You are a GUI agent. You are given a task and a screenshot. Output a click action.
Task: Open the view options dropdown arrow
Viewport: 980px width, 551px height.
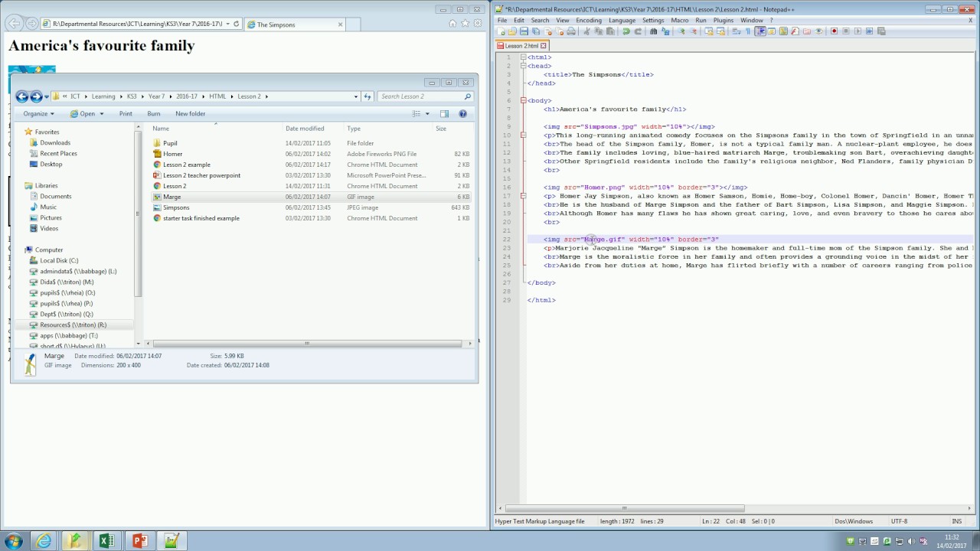click(x=427, y=114)
